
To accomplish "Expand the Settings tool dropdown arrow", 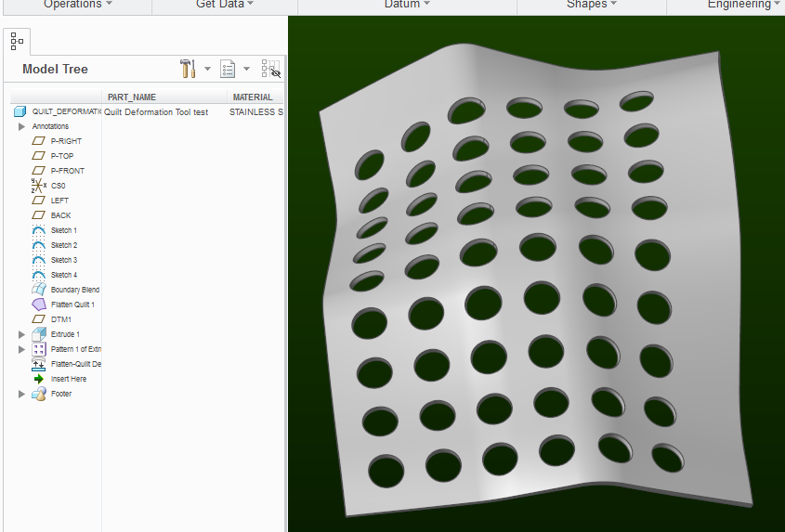I will pos(207,69).
